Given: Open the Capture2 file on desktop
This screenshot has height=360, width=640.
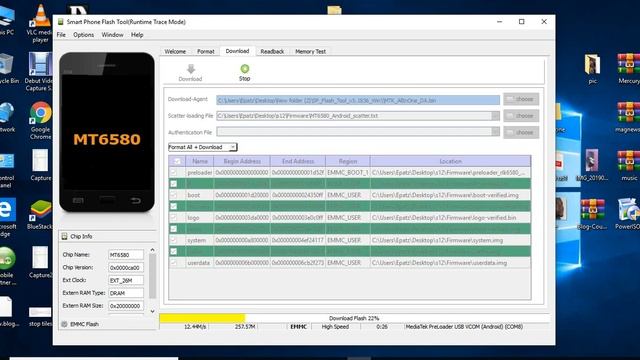Looking at the screenshot, I should coord(40,258).
